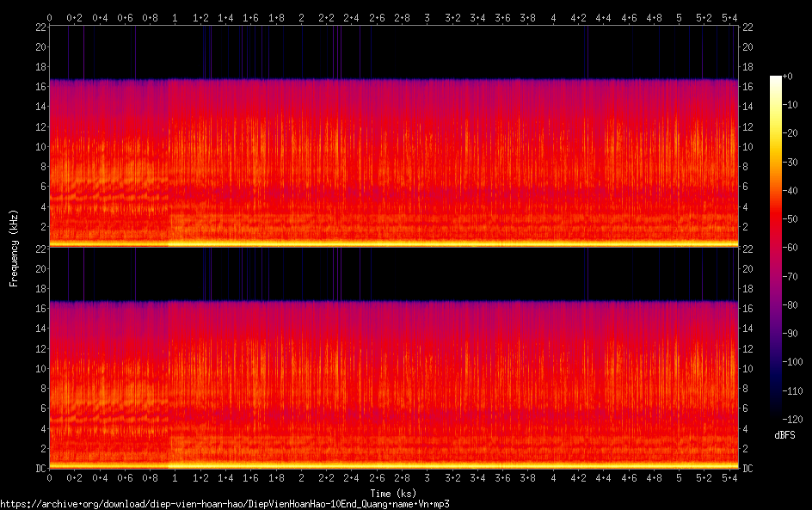Click the "+0" color scale label
812x510 pixels.
787,76
